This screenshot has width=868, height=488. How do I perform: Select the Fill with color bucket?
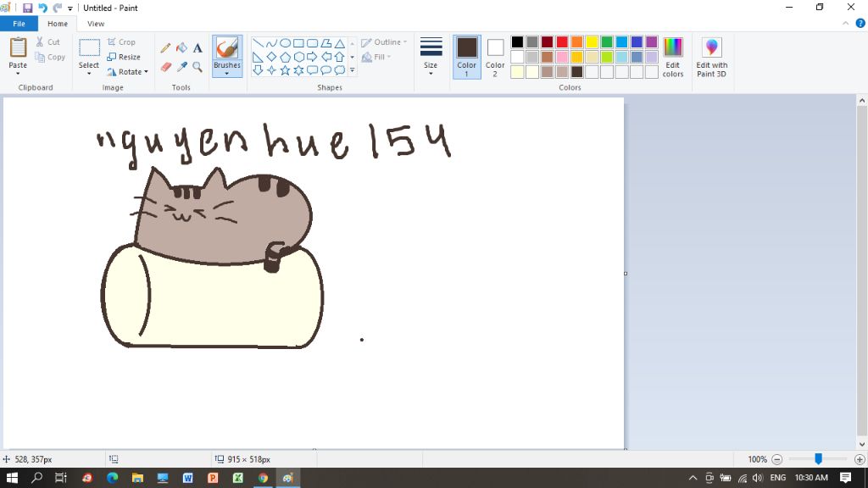[x=181, y=48]
